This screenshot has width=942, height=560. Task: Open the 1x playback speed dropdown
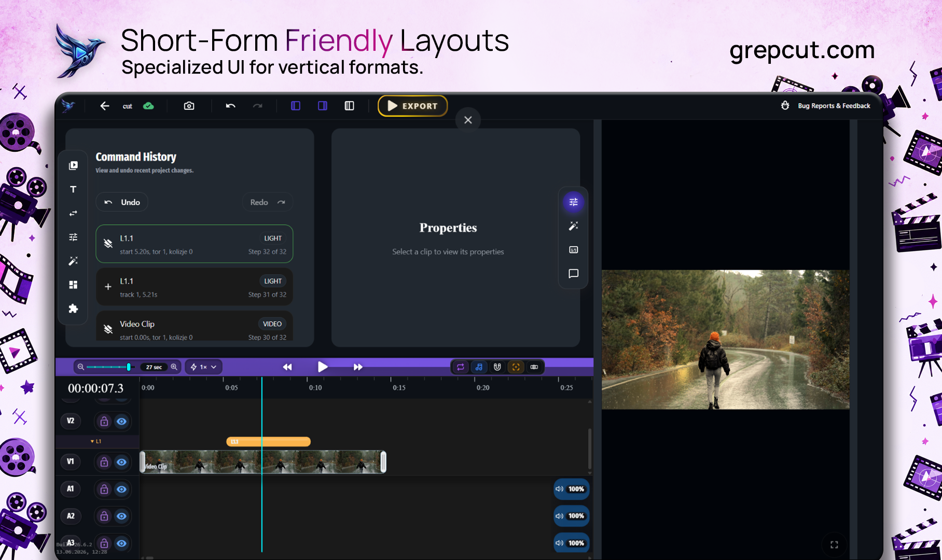(x=204, y=367)
